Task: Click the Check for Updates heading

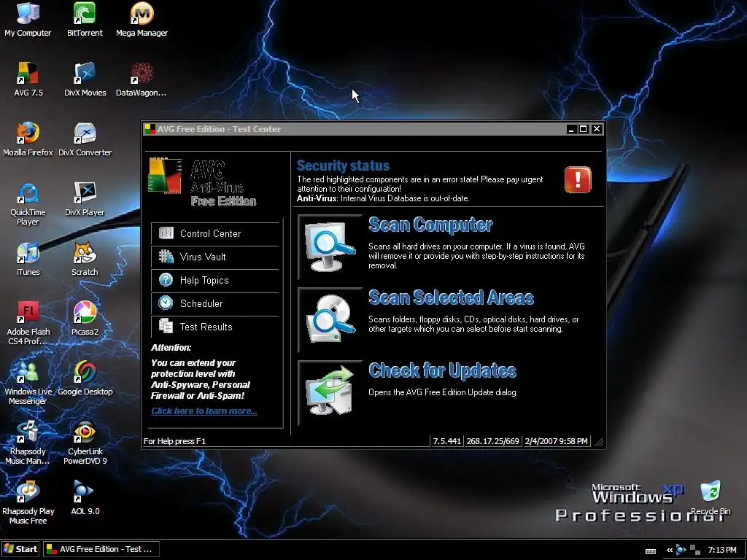Action: tap(442, 370)
